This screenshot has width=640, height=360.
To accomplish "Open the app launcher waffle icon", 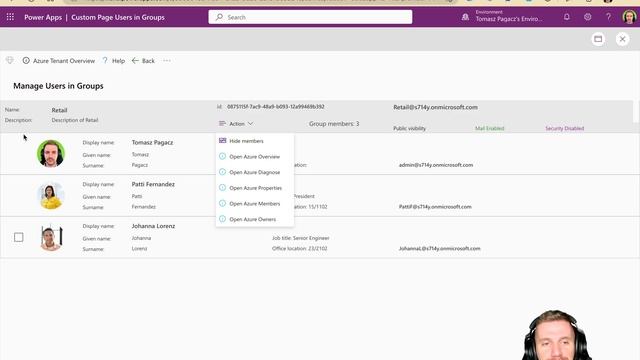I will [10, 17].
